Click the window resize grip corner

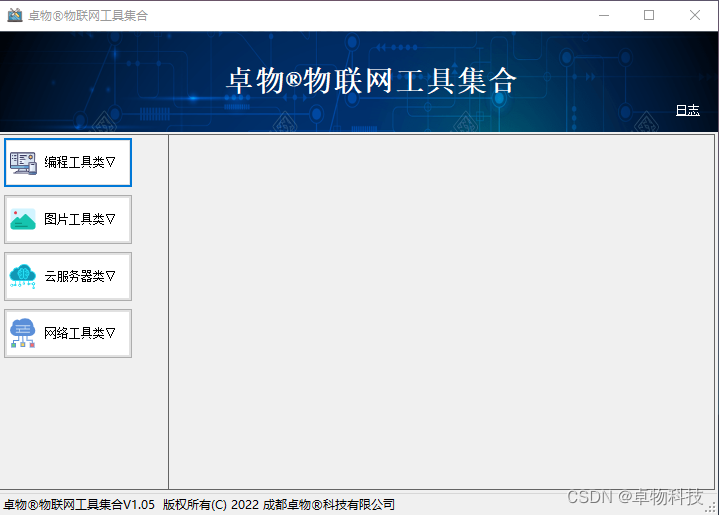(711, 508)
